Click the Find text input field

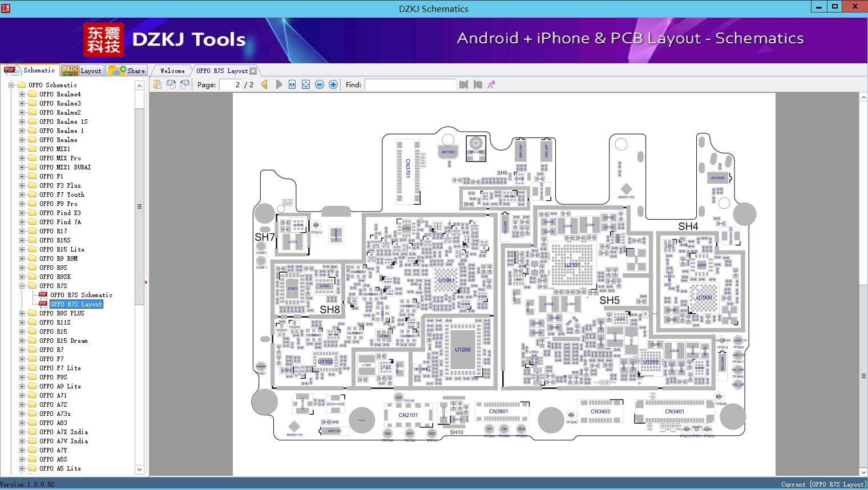coord(410,84)
